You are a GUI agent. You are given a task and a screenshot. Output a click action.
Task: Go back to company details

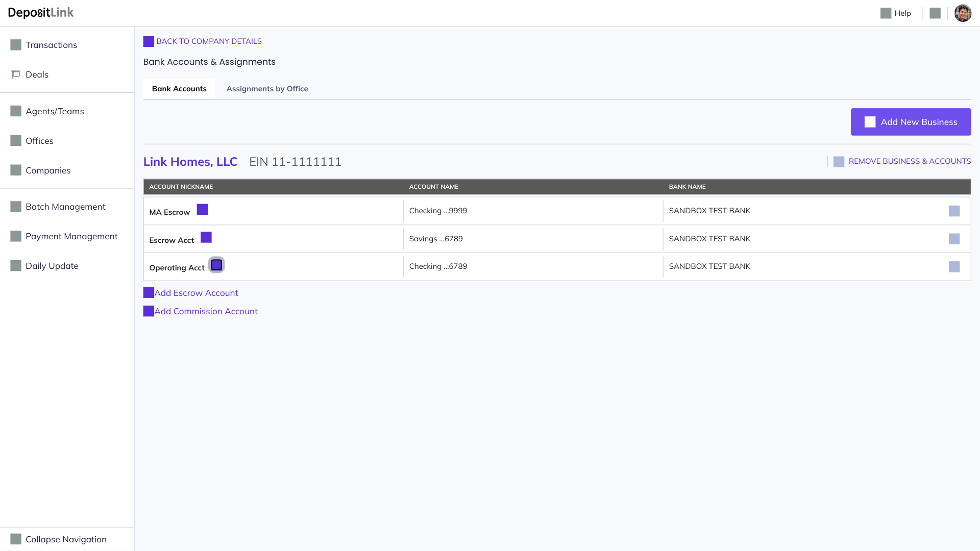(x=208, y=41)
